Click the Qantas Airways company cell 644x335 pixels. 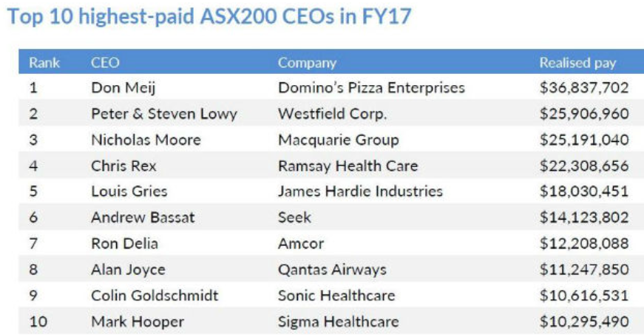click(332, 270)
